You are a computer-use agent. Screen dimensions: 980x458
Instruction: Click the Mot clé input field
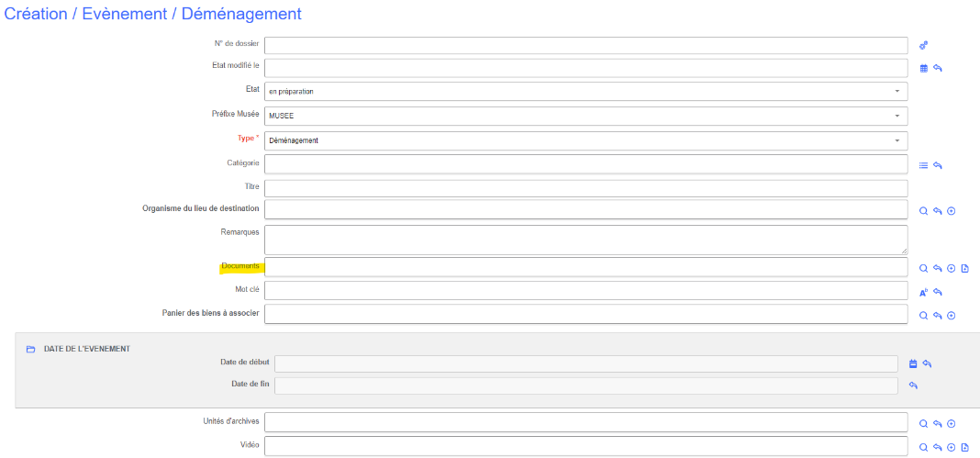point(585,290)
